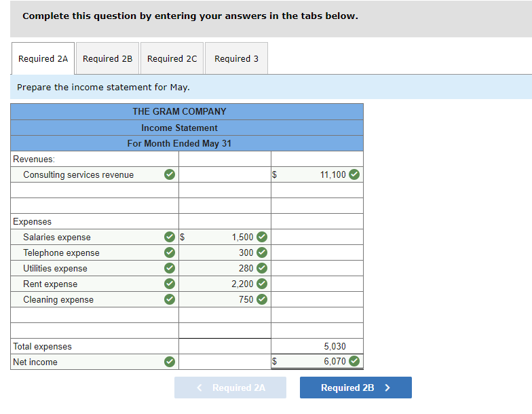Go to the Required 3 tab
The width and height of the screenshot is (532, 414).
236,58
